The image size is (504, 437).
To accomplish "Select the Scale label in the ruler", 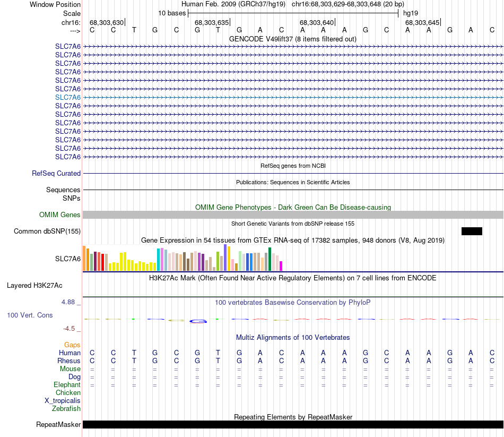I will (x=72, y=13).
